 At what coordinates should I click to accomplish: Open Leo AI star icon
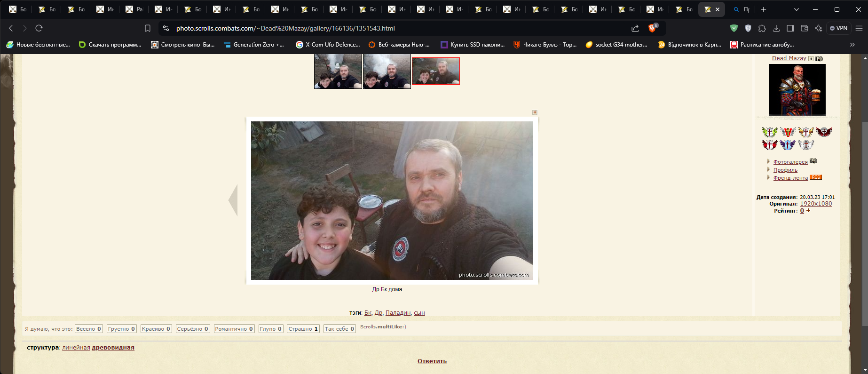point(819,28)
